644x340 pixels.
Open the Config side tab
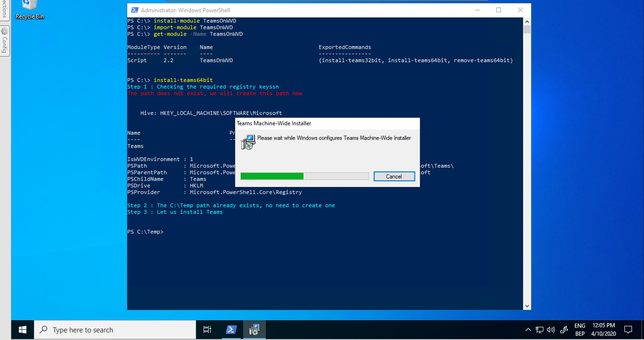pos(5,41)
